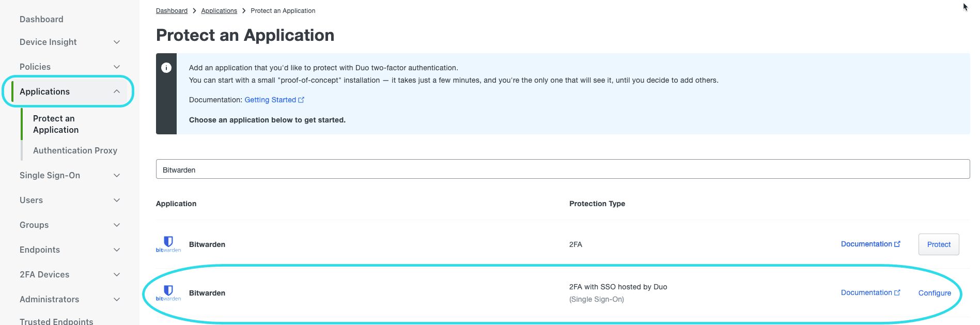This screenshot has height=325, width=980.
Task: Open Administrators in the sidebar
Action: click(x=49, y=299)
